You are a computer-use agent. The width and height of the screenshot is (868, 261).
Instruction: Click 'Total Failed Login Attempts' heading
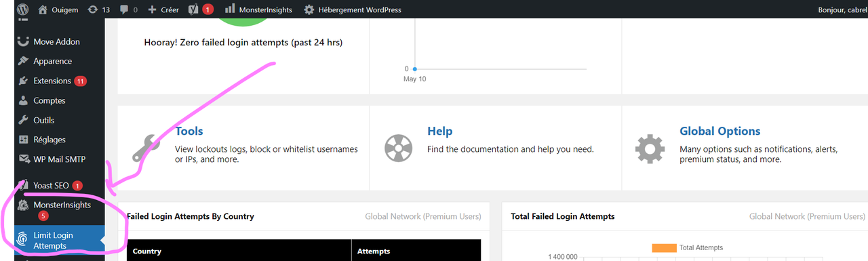pos(563,216)
